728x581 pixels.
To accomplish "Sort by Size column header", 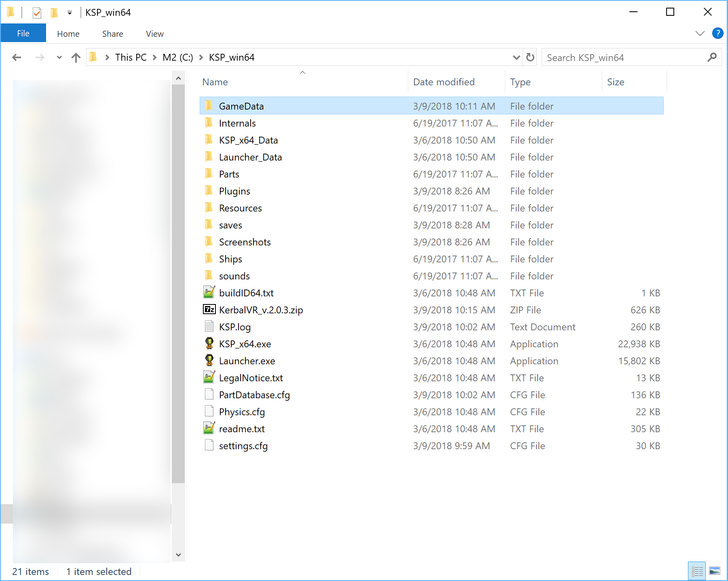I will pos(634,82).
